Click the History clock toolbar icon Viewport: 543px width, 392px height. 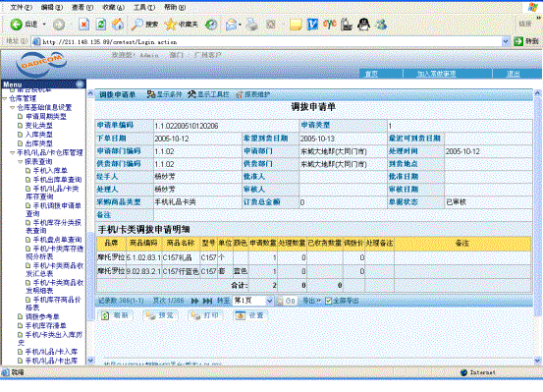pos(211,25)
